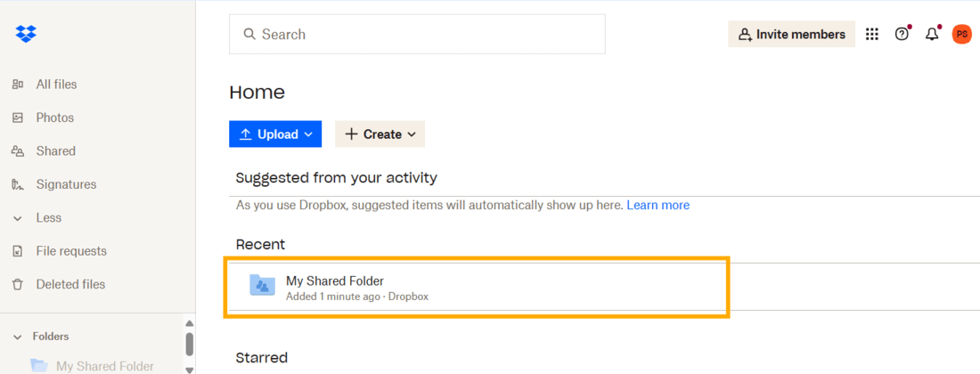Click the Signatures icon in sidebar
980x374 pixels.
pos(17,184)
